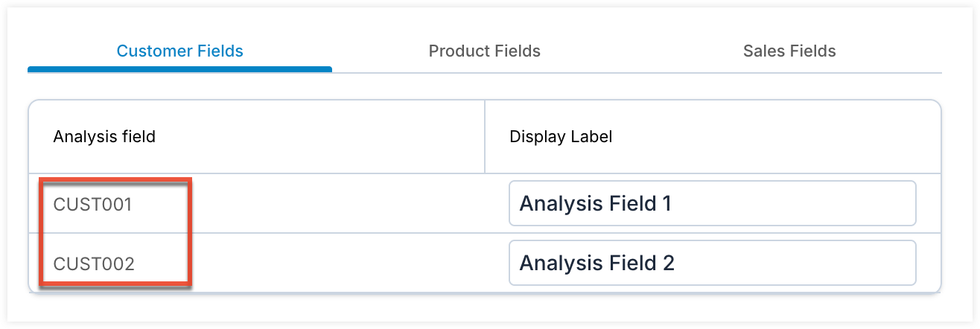Focus the Analysis Field 2 text field
The image size is (980, 329).
[711, 263]
